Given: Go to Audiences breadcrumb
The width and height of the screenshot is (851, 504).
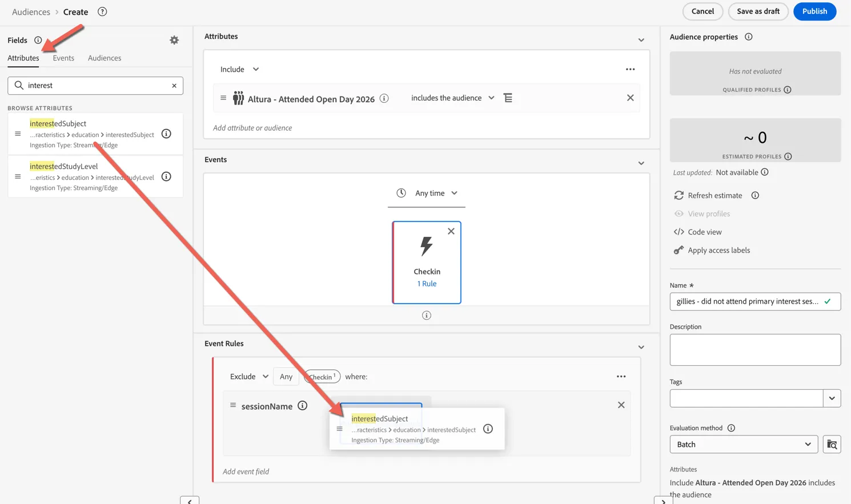Looking at the screenshot, I should [x=31, y=12].
